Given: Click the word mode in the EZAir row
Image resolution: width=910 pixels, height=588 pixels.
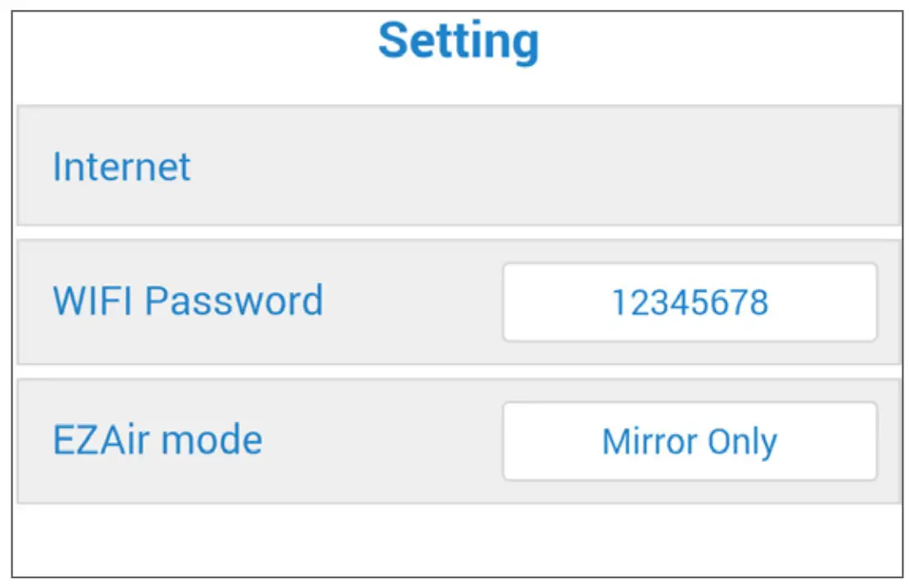Looking at the screenshot, I should pyautogui.click(x=211, y=440).
